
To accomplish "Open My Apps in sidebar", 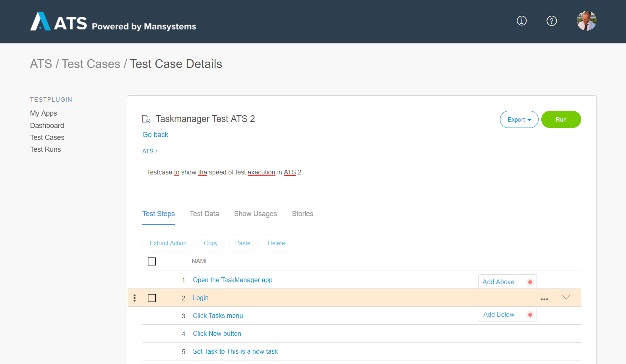I will (44, 113).
